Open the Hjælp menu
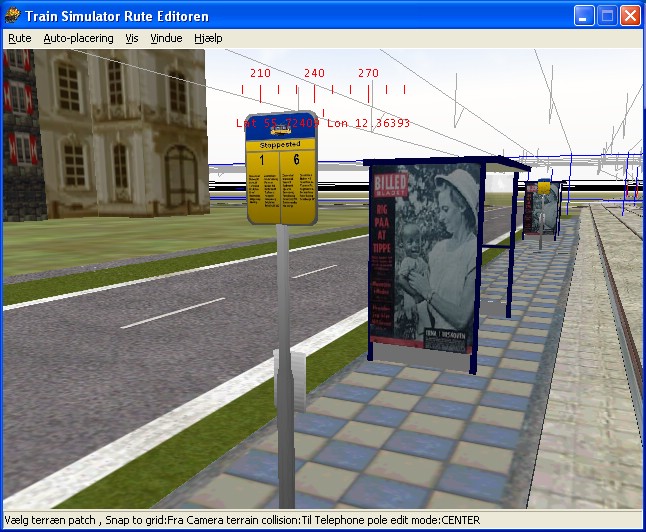The height and width of the screenshot is (532, 646). (208, 38)
